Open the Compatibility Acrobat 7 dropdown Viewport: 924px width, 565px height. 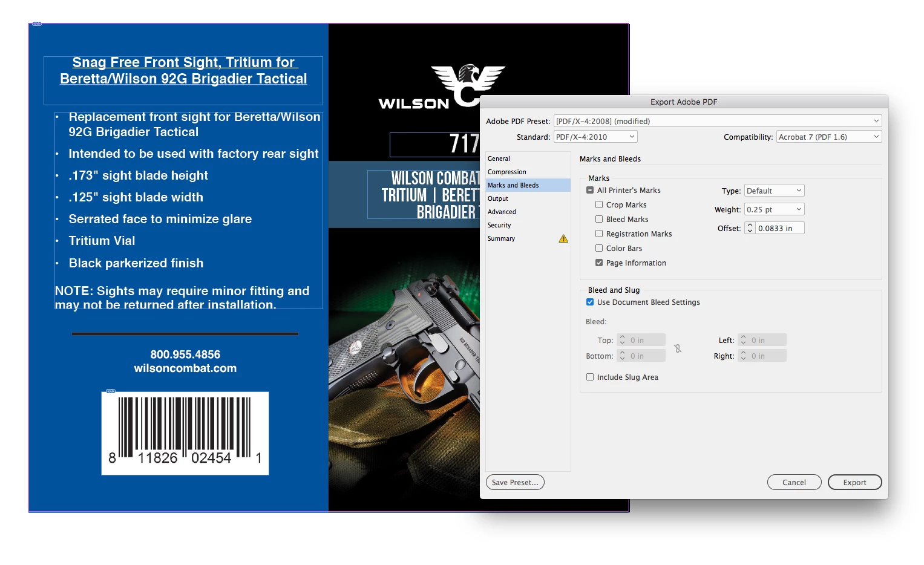(x=829, y=137)
